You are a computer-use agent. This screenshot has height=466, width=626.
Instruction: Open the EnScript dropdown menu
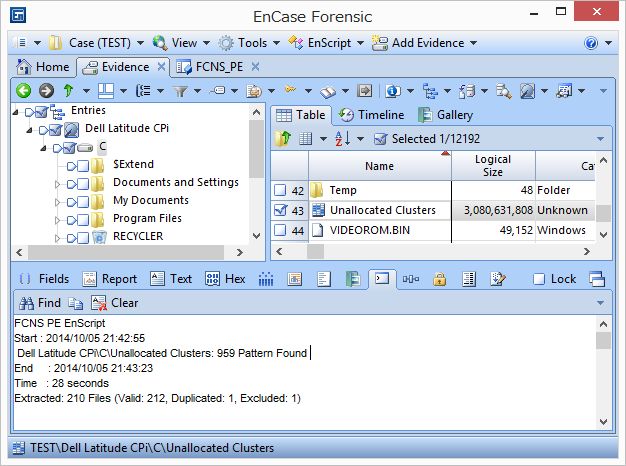325,43
